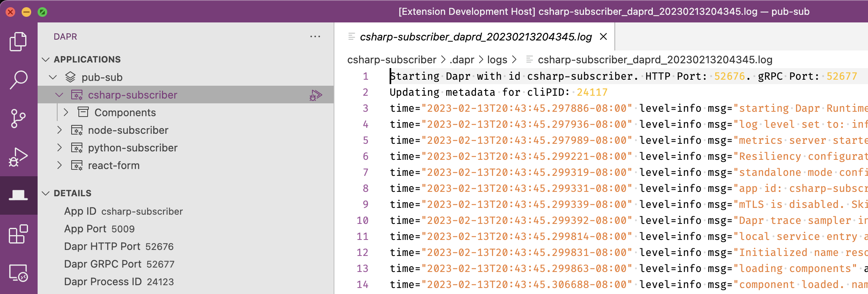
Task: Open DAPR panel more actions menu
Action: point(315,36)
